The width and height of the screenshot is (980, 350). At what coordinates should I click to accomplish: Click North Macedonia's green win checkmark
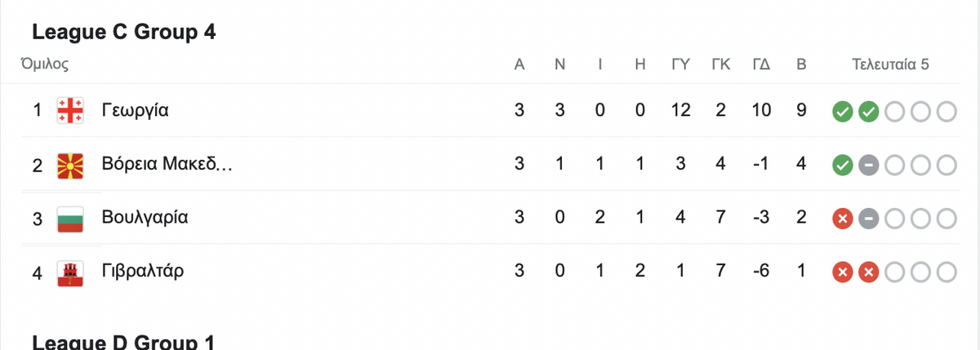coord(842,166)
